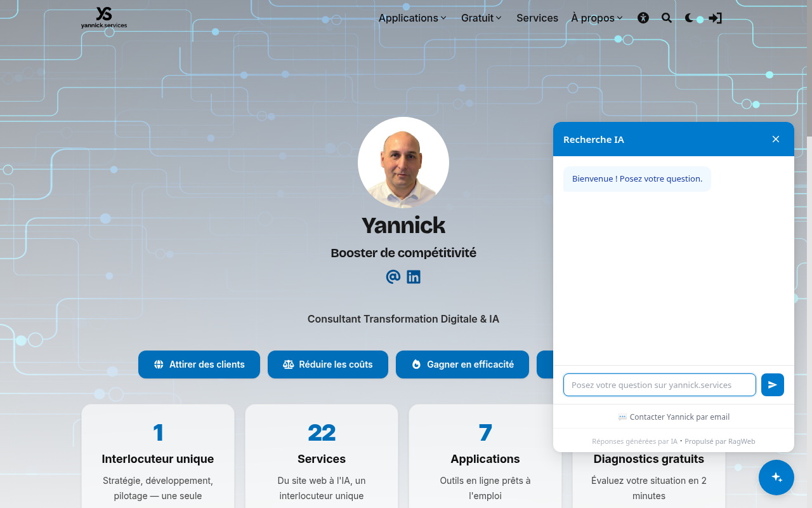Expand the Gratuit dropdown menu
The image size is (812, 508).
point(481,18)
